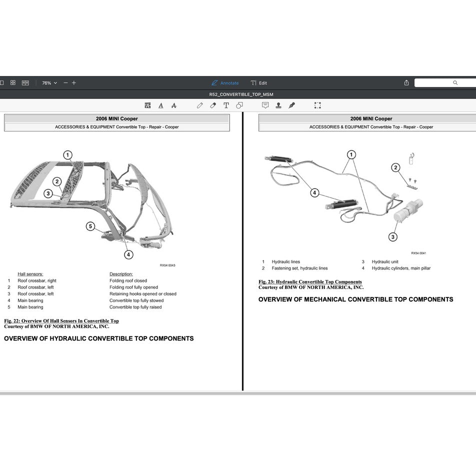Add a note comment annotation
476x476 pixels.
265,105
